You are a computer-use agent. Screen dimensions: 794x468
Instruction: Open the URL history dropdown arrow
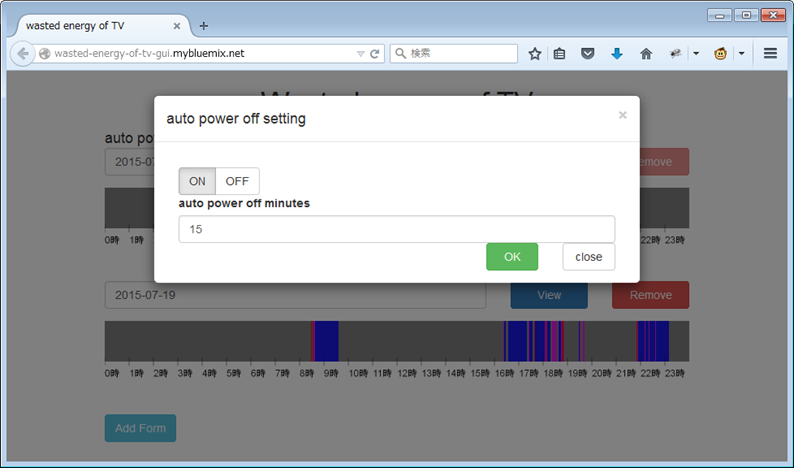tap(361, 54)
